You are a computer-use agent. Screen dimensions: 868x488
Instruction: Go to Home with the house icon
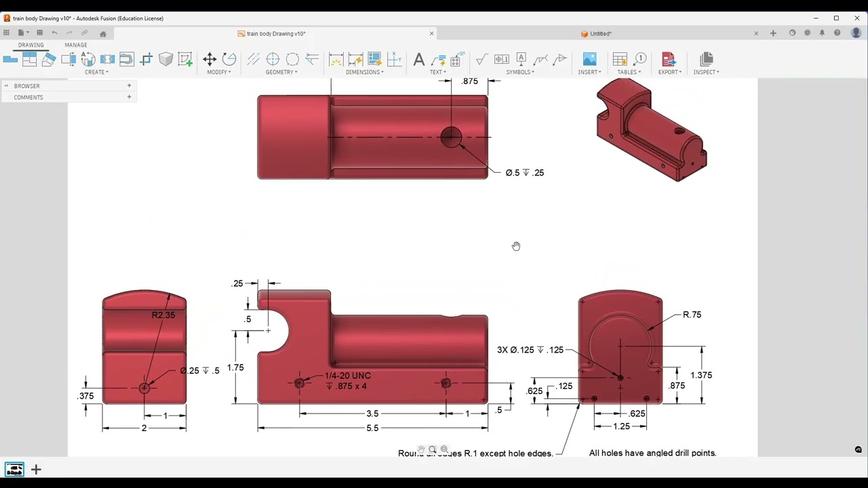(103, 33)
